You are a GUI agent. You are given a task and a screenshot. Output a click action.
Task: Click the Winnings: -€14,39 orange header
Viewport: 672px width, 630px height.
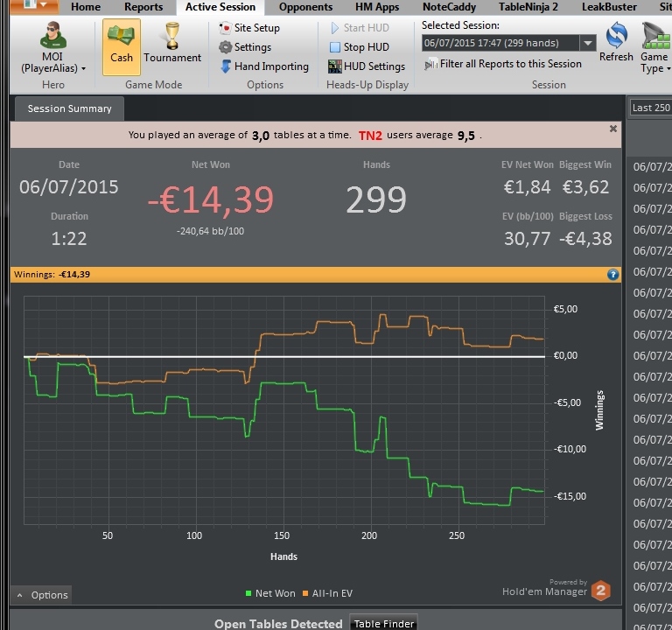pos(316,275)
